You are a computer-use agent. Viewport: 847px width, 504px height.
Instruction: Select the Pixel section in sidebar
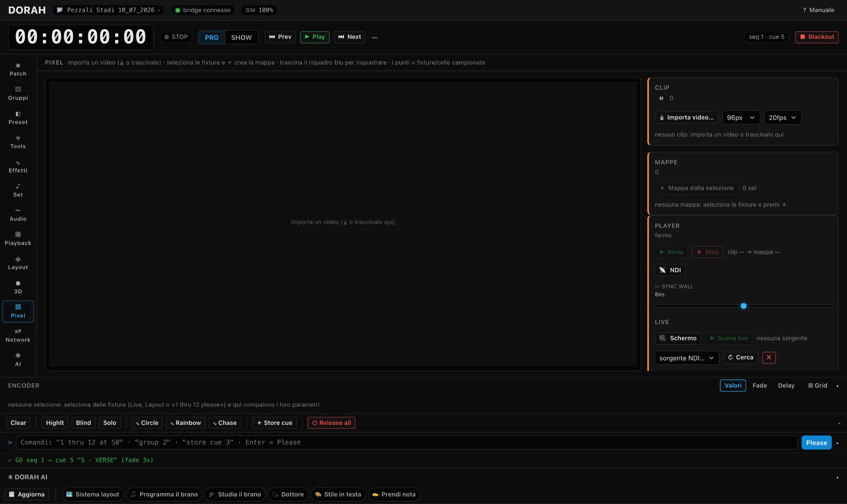(x=18, y=311)
